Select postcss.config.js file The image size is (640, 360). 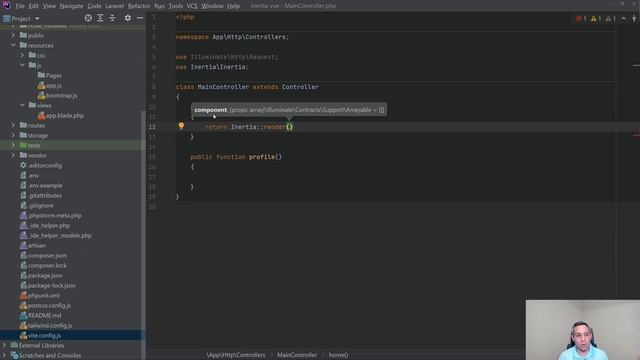(x=49, y=305)
